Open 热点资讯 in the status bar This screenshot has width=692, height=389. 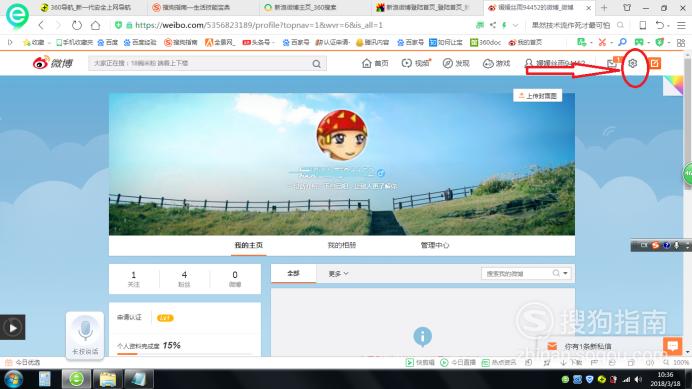coord(499,363)
